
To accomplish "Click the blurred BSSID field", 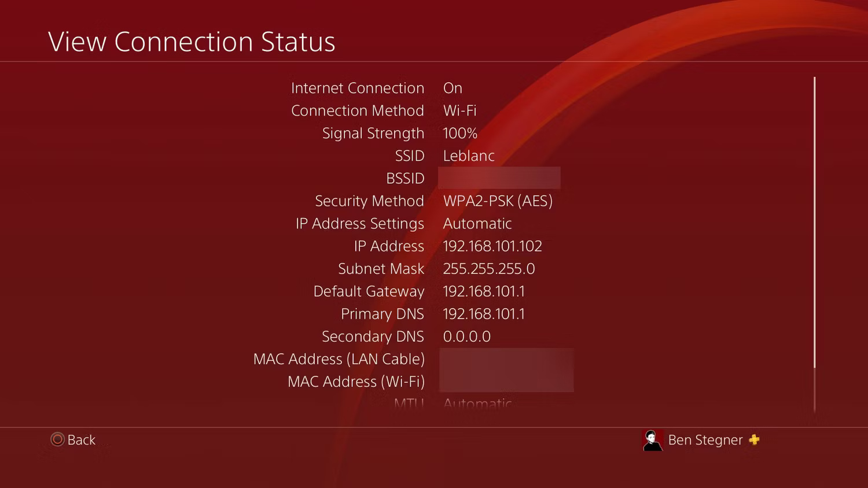I will click(499, 178).
